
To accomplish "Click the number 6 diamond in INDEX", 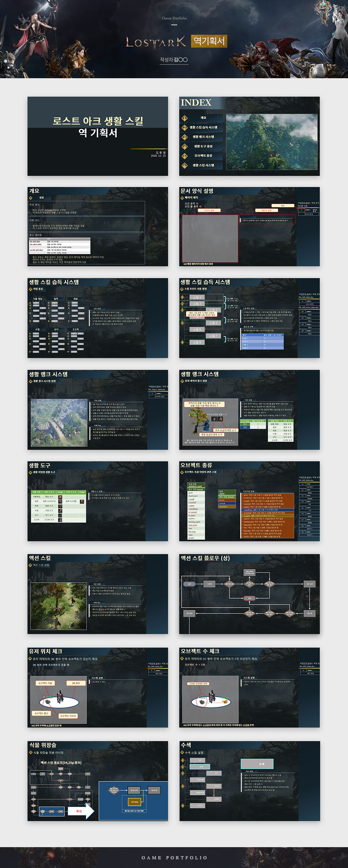I will point(185,165).
